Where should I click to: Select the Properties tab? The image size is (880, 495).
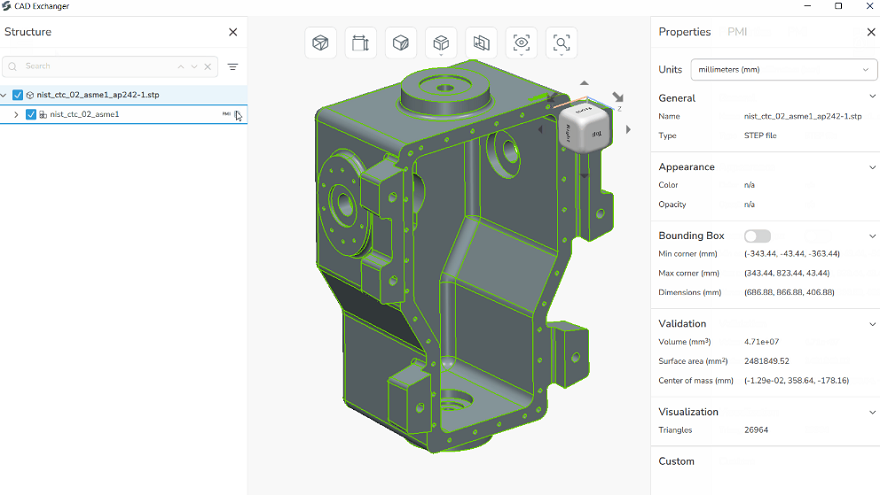(x=684, y=32)
